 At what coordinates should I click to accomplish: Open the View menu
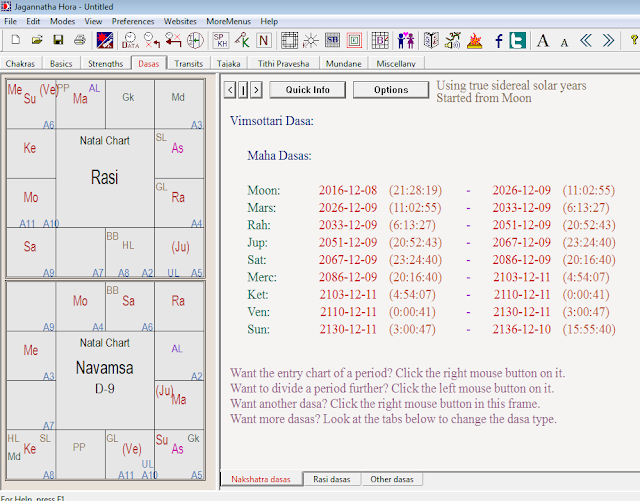[x=93, y=21]
